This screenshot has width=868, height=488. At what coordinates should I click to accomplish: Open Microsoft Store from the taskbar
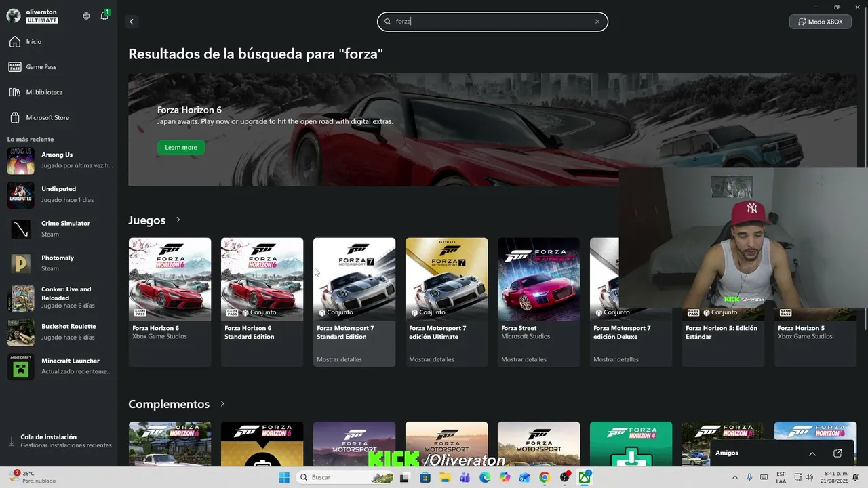click(x=425, y=477)
